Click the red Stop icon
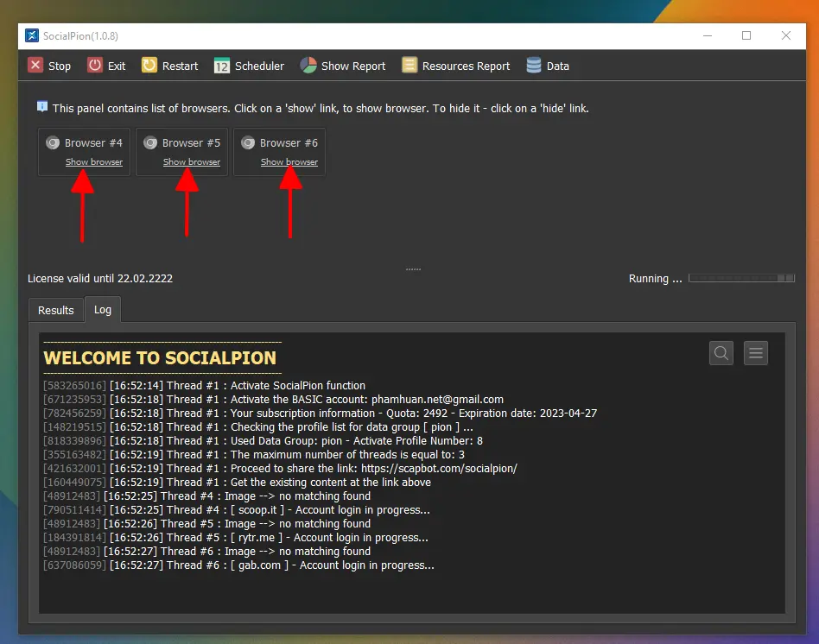 35,66
